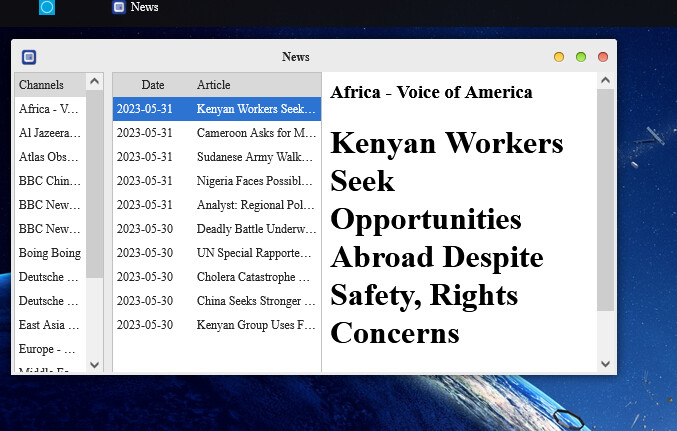The width and height of the screenshot is (677, 431).
Task: Click the article pane scrollbar thumb
Action: coord(605,200)
